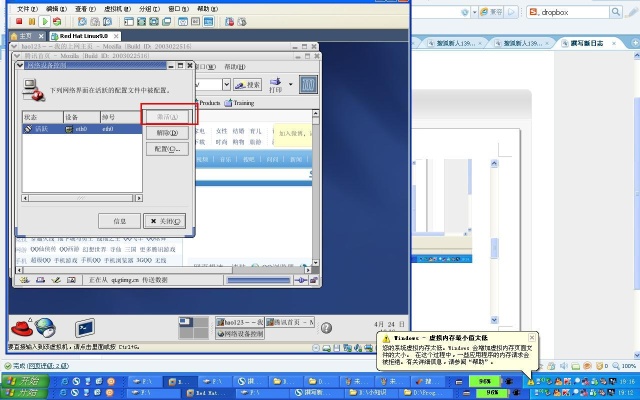Click the 配置(C)... button
This screenshot has height=400, width=640.
[167, 149]
